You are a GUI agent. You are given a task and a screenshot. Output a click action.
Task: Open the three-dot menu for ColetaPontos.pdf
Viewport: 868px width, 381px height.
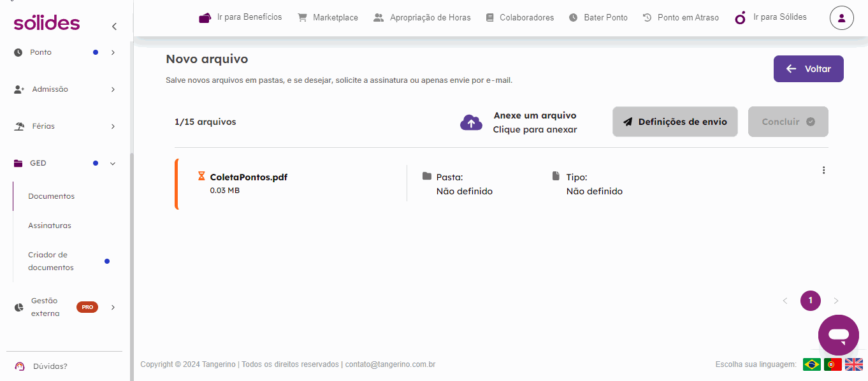(823, 170)
